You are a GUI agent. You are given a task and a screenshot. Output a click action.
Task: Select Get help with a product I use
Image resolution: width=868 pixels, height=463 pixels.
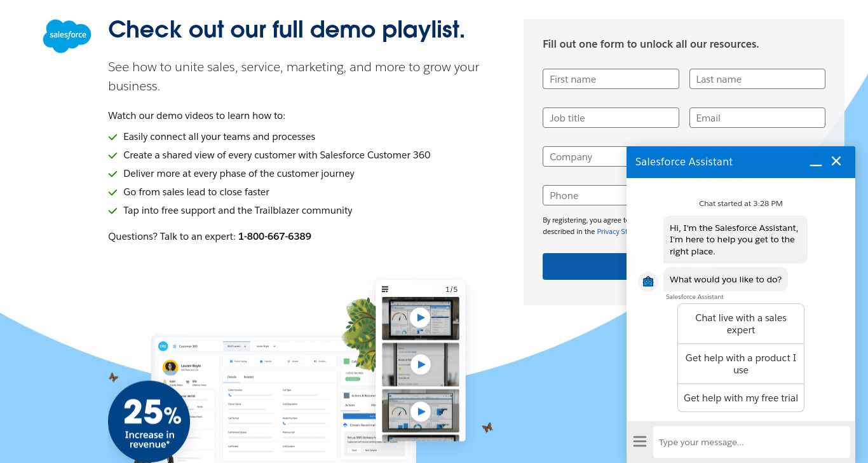tap(741, 364)
